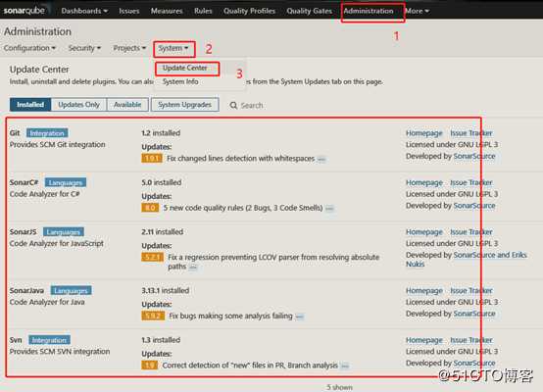Open Quality Gates page

pos(310,11)
